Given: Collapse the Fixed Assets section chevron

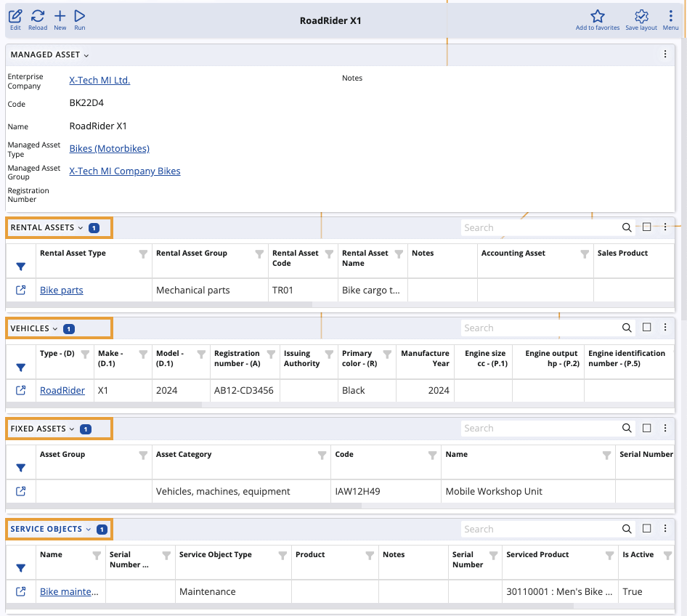Looking at the screenshot, I should (72, 429).
